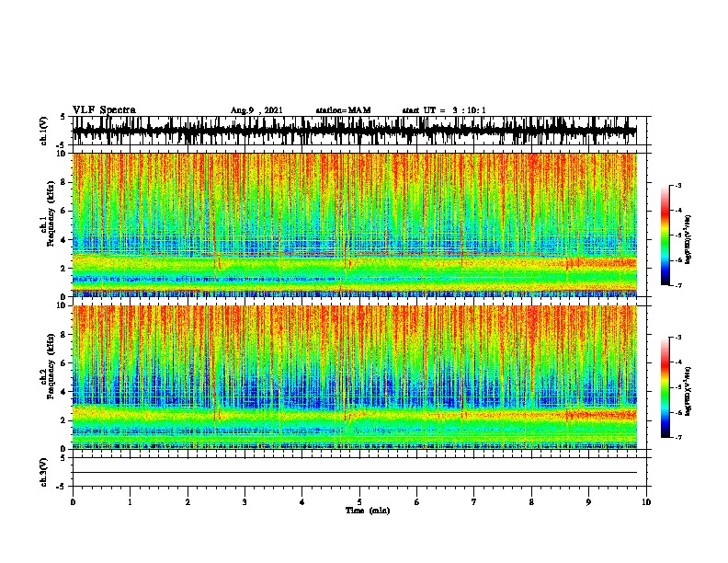The height and width of the screenshot is (563, 728).
Task: Click time-axis tick label "2"
Action: pos(188,502)
